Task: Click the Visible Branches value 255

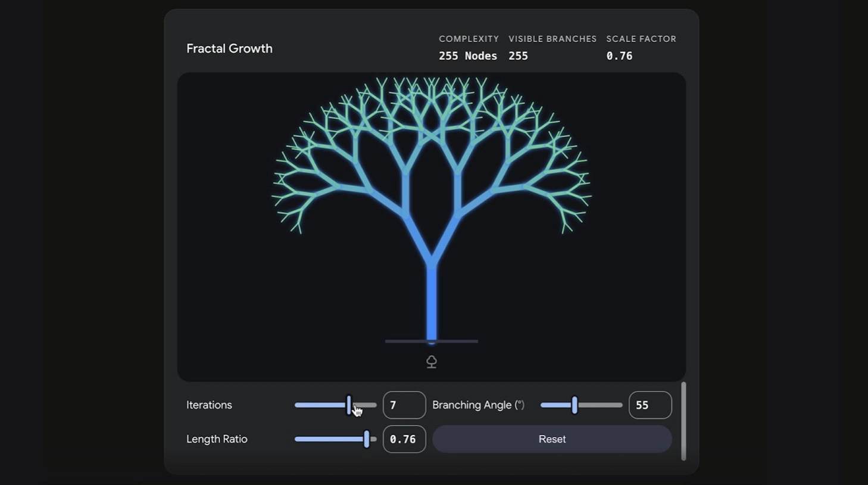Action: tap(518, 56)
